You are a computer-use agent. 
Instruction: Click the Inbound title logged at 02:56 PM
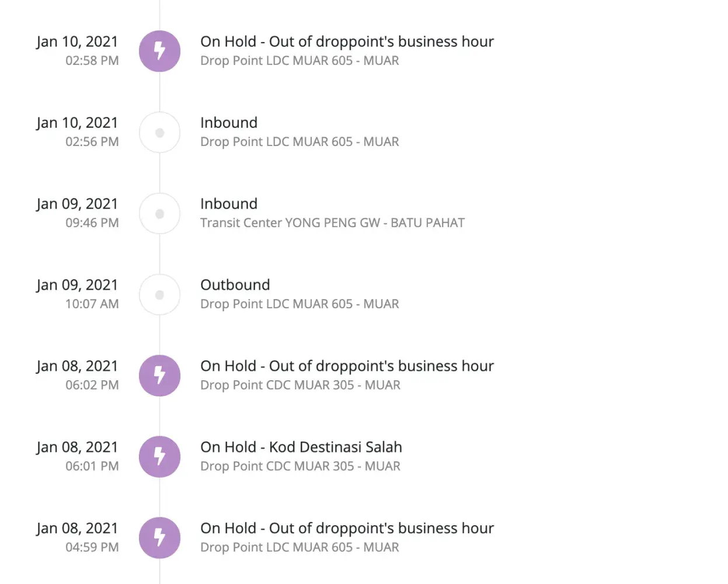point(228,123)
